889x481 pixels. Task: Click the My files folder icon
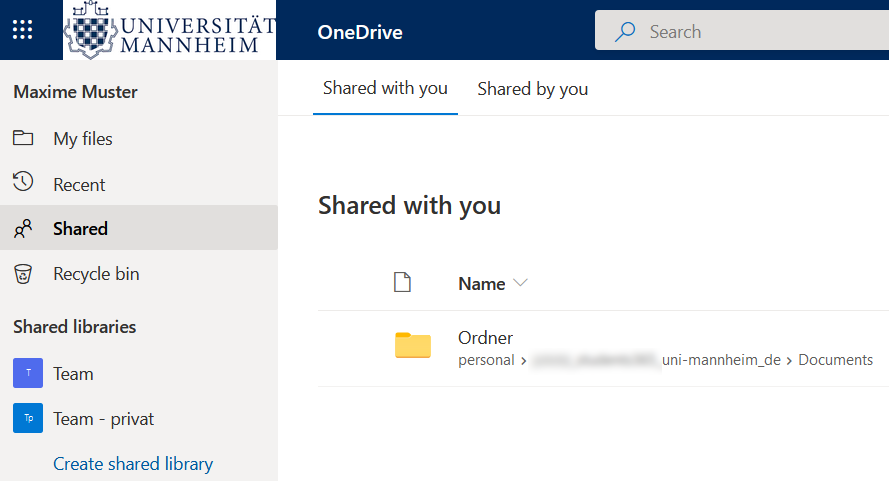point(23,138)
